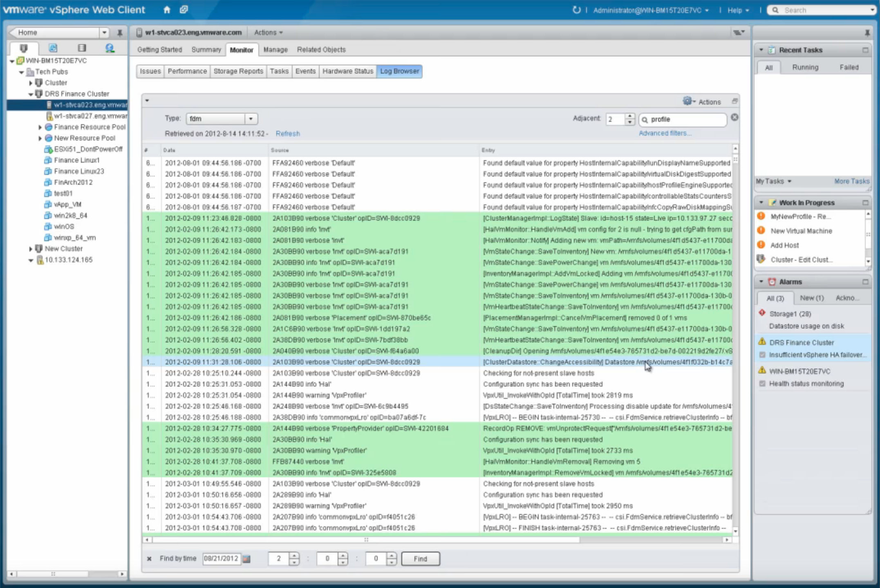Increase the Adjacent lines stepper value
This screenshot has height=588, width=880.
point(630,116)
